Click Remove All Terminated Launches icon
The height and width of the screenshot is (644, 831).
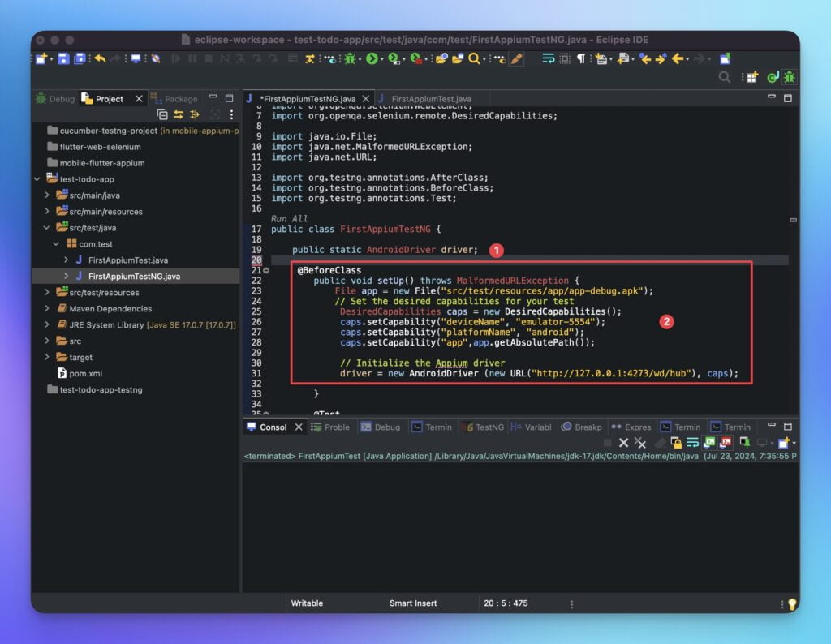640,443
